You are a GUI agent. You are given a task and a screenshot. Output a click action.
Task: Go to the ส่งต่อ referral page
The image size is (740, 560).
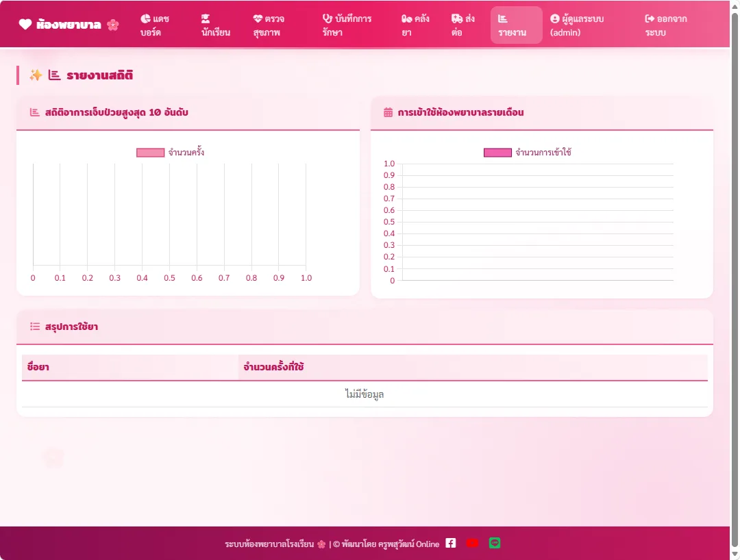(x=463, y=25)
